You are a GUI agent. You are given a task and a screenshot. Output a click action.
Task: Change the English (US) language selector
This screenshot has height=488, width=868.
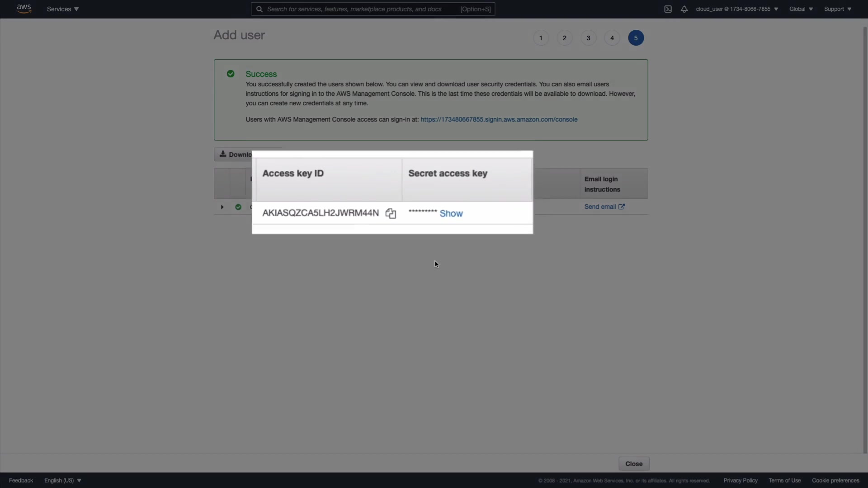click(62, 480)
